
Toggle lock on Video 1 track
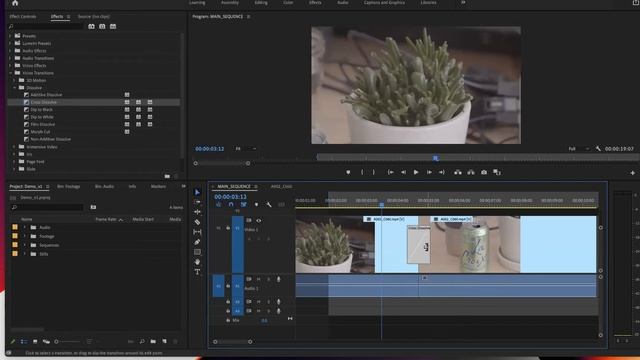coord(228,228)
